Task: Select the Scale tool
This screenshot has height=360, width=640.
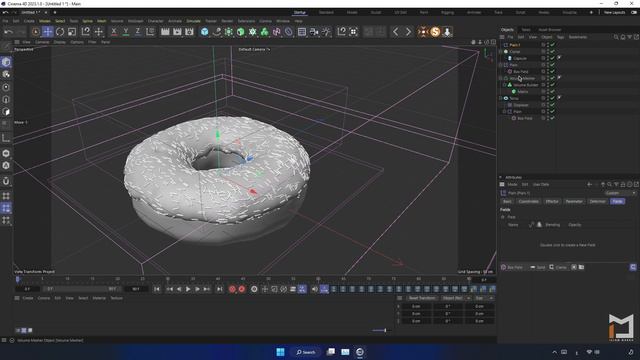Action: (x=72, y=32)
